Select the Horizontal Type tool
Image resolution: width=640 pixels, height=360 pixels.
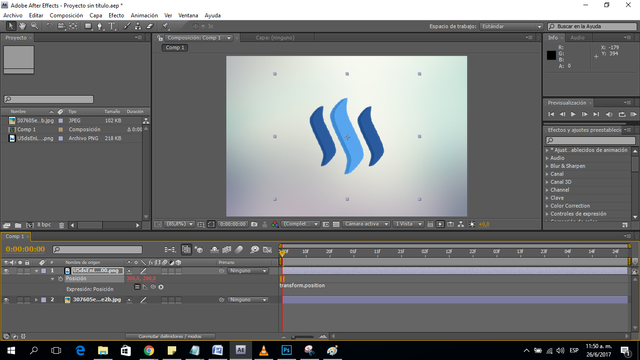point(111,26)
